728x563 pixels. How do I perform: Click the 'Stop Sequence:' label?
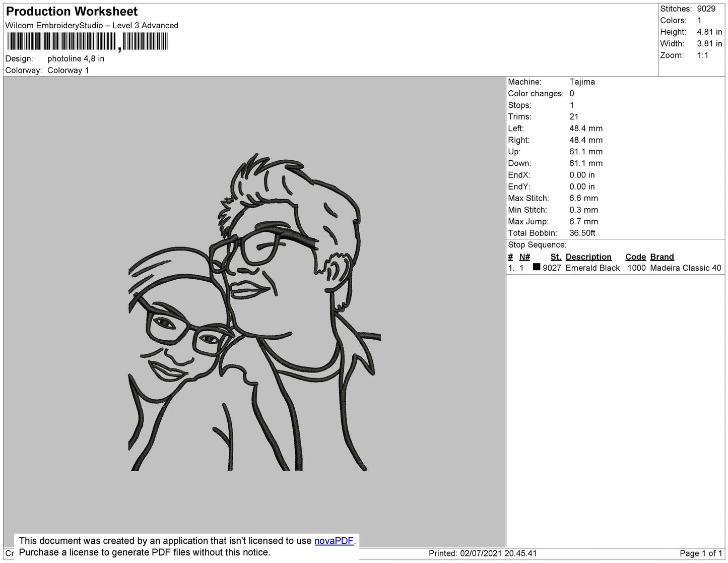point(537,244)
